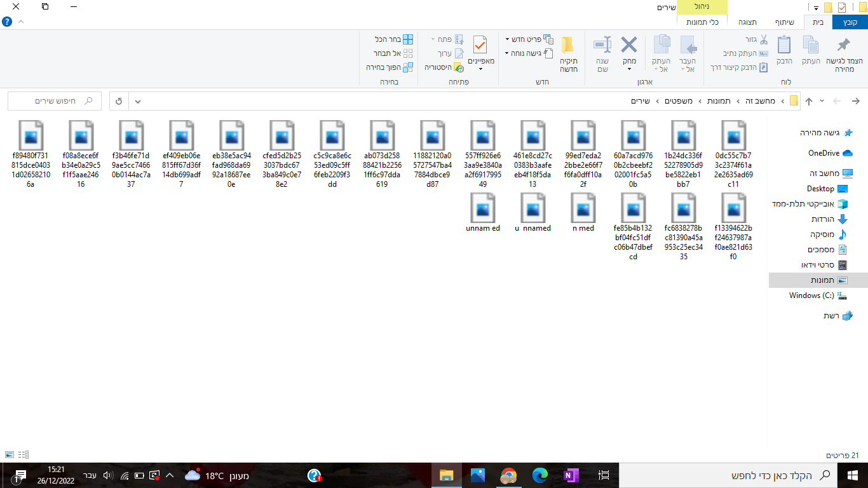Click Copy path (העתק נתיב)
Screen dimensions: 868x488
[x=745, y=53]
